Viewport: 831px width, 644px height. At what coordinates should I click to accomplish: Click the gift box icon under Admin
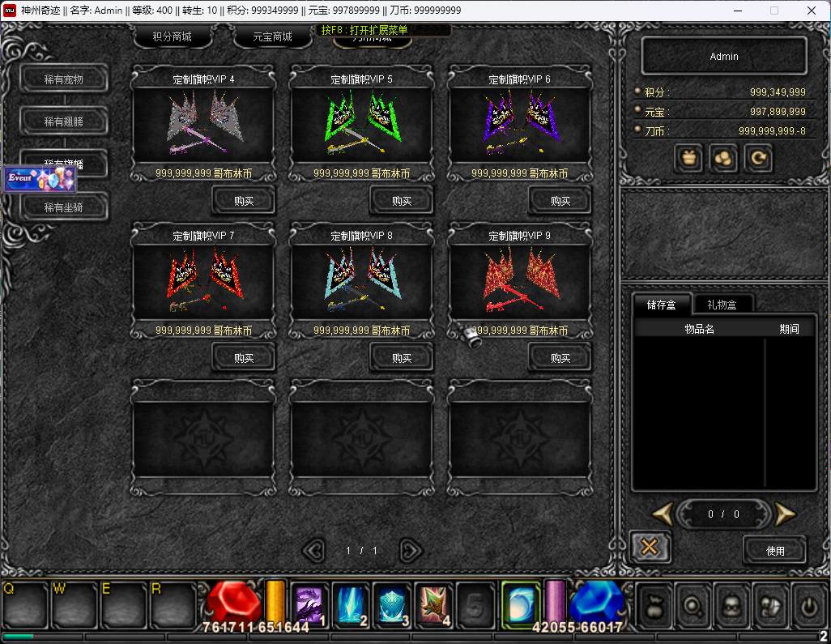[x=688, y=159]
